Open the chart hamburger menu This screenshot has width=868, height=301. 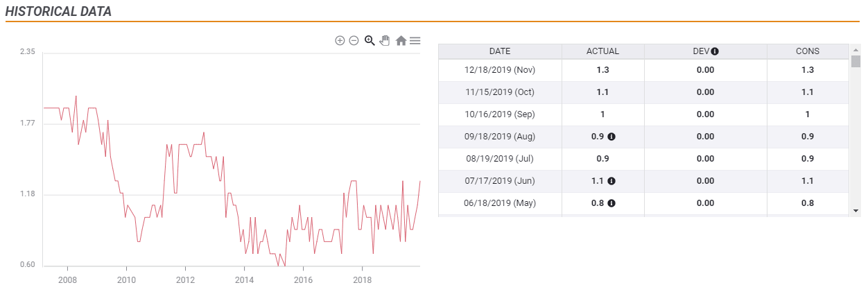point(415,41)
